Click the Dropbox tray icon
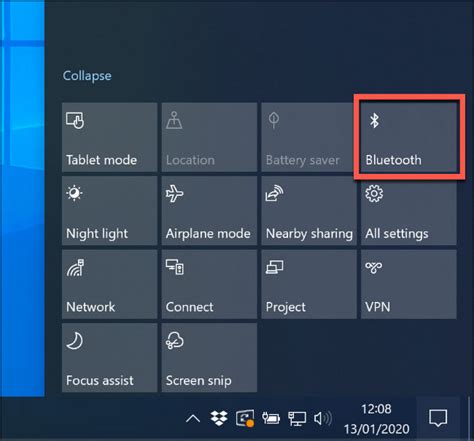474x441 pixels. 219,418
